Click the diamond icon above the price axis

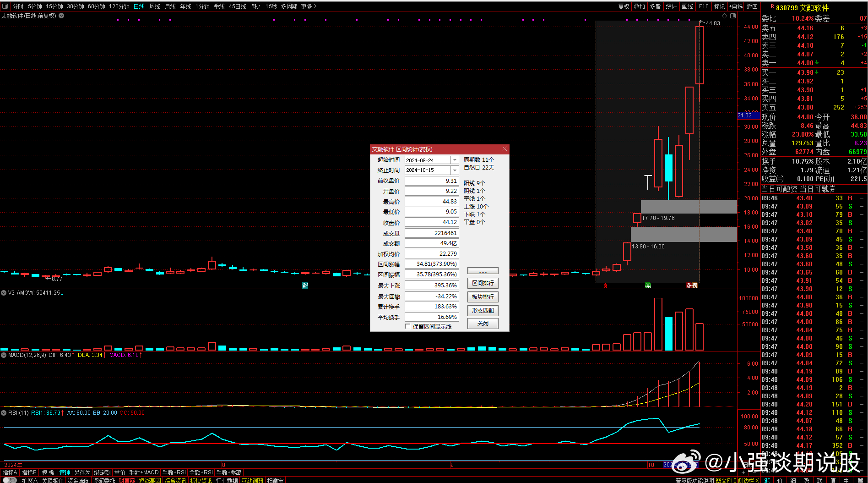point(724,16)
